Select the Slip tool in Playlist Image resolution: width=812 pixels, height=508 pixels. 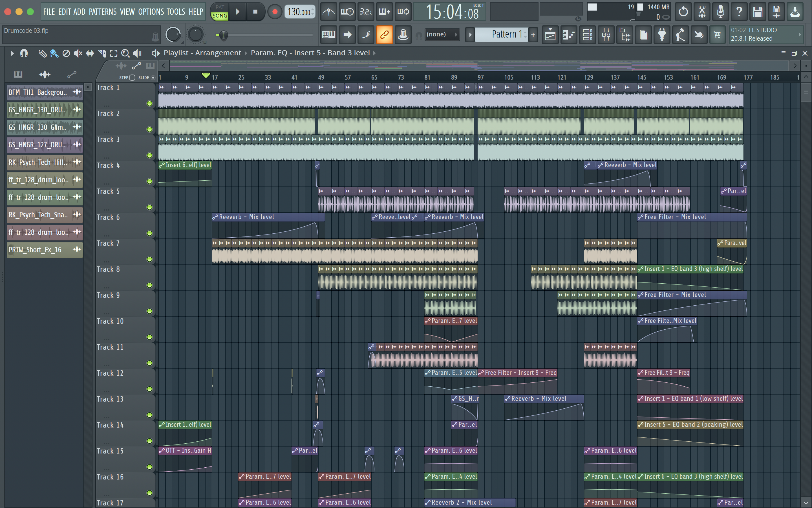90,53
